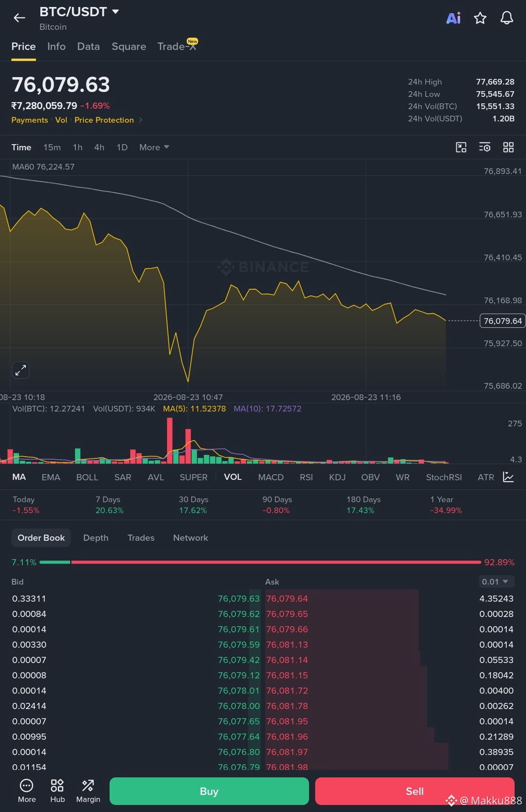Tap the 76,079.64 current price label
The height and width of the screenshot is (812, 526).
(x=503, y=321)
